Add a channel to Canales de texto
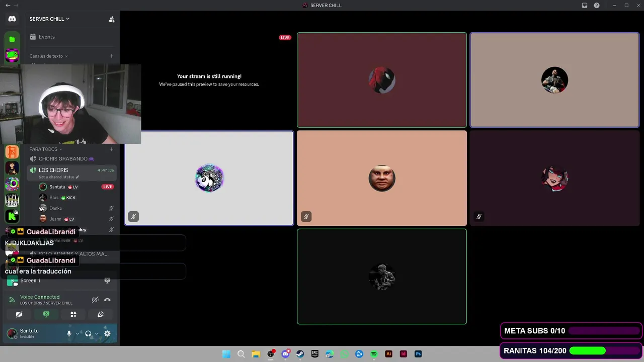Viewport: 644px width, 362px height. click(x=111, y=56)
